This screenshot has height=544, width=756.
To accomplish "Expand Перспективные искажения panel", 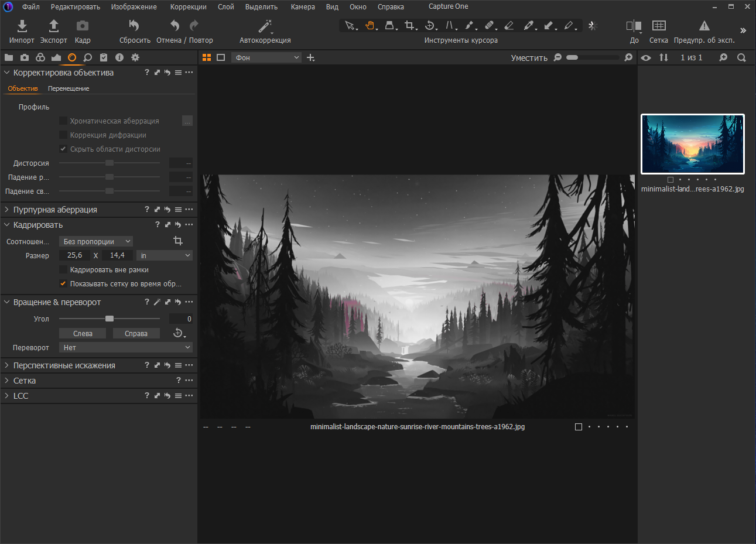I will pyautogui.click(x=7, y=365).
